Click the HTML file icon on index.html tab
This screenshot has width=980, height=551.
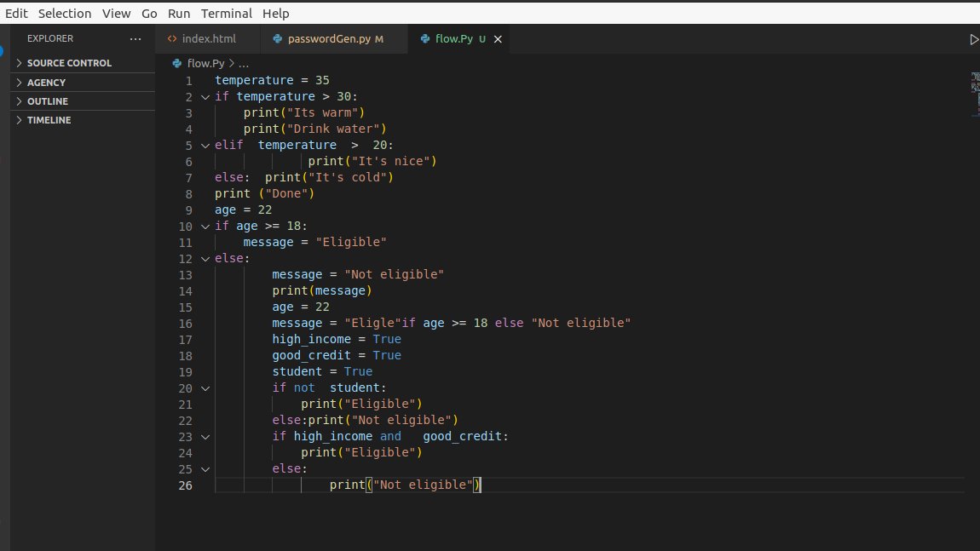(172, 38)
